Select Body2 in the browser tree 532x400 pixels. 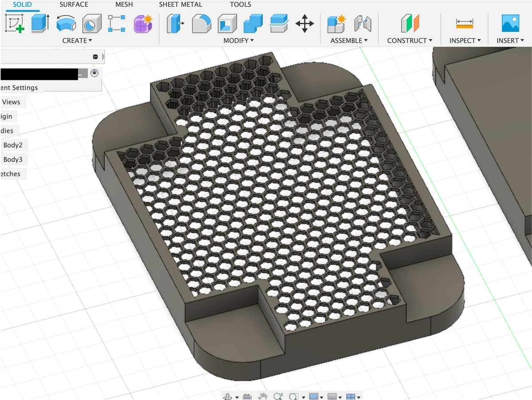tap(13, 145)
